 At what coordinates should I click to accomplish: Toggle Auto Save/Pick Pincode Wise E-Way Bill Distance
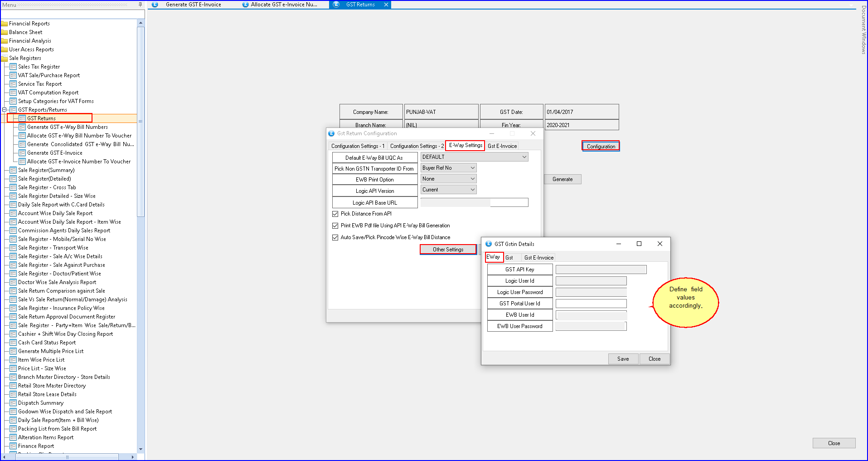[335, 237]
